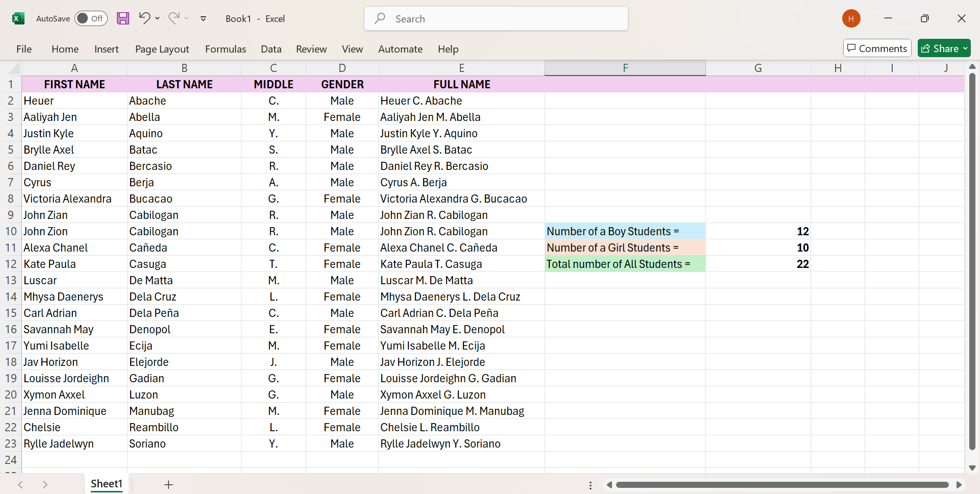The height and width of the screenshot is (494, 980).
Task: Open the Help tab
Action: tap(448, 49)
